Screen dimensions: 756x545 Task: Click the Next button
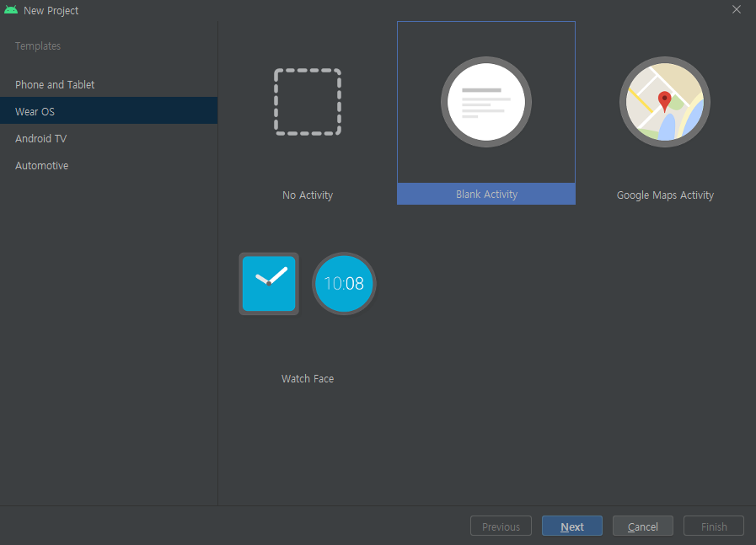(571, 526)
